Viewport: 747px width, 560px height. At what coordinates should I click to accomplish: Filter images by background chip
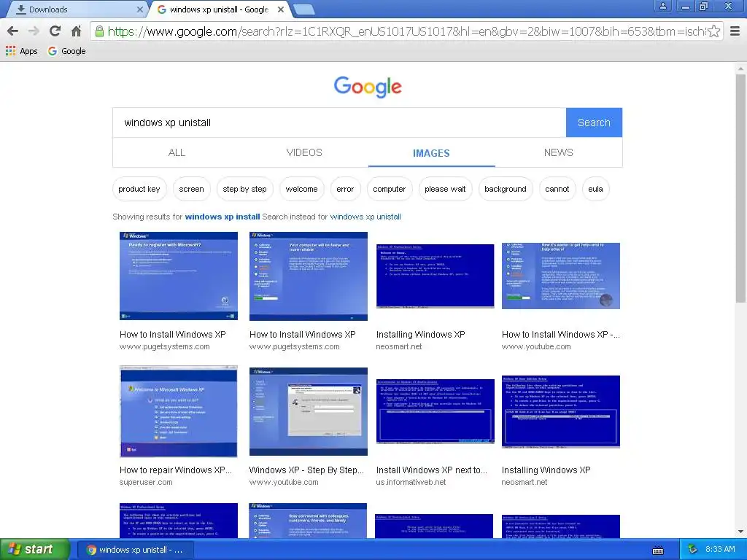(x=506, y=189)
